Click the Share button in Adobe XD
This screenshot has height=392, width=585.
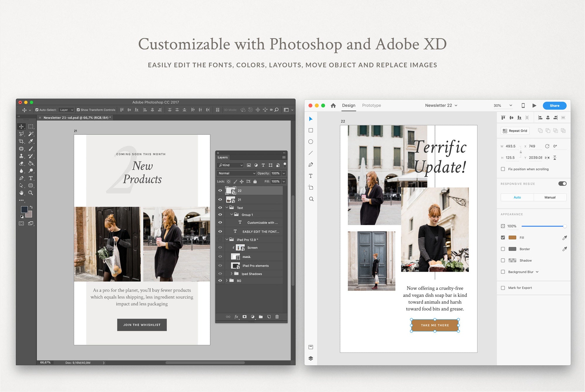coord(555,105)
